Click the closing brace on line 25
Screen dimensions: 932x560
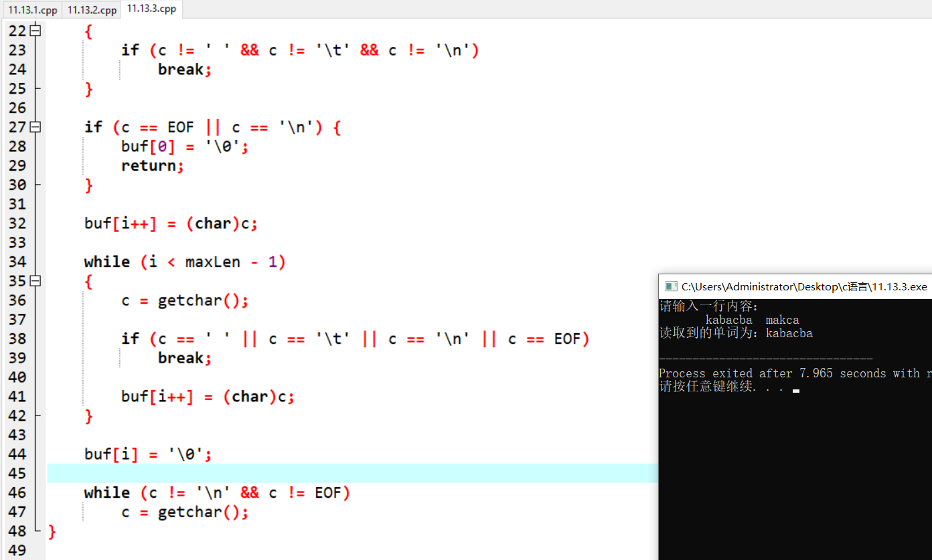pyautogui.click(x=88, y=89)
